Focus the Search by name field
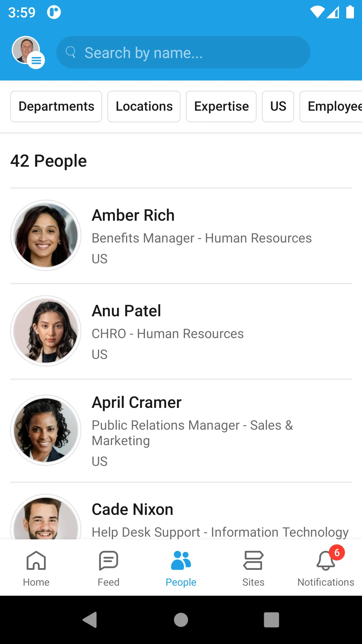This screenshot has width=362, height=644. (183, 52)
